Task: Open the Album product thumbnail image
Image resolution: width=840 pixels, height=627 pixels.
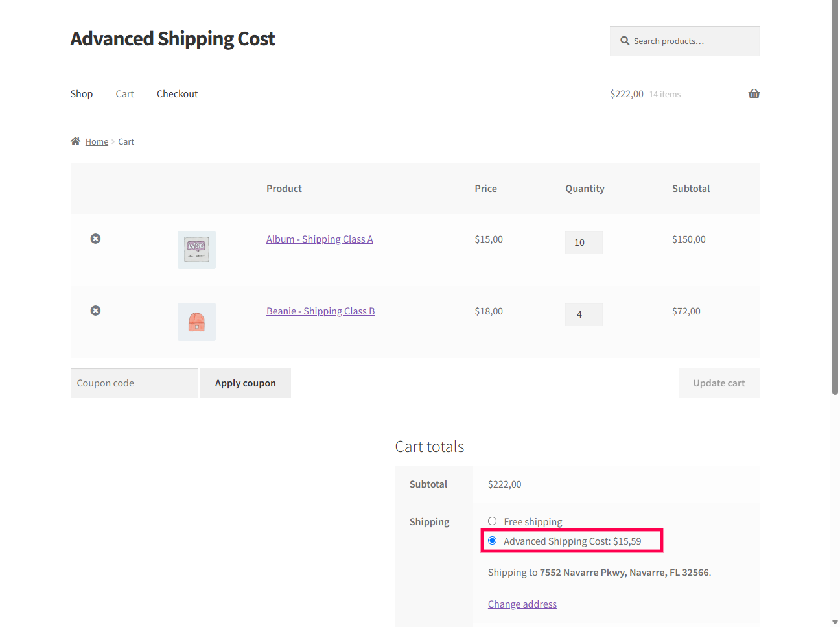Action: click(x=196, y=249)
